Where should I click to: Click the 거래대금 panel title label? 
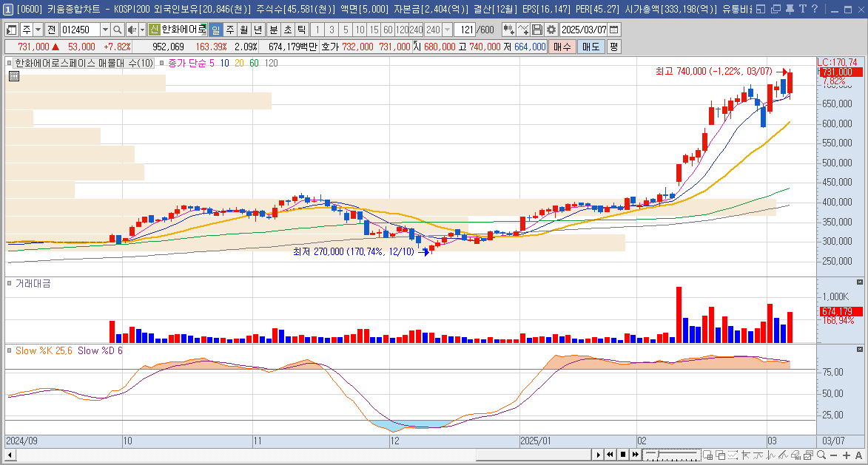click(x=33, y=284)
